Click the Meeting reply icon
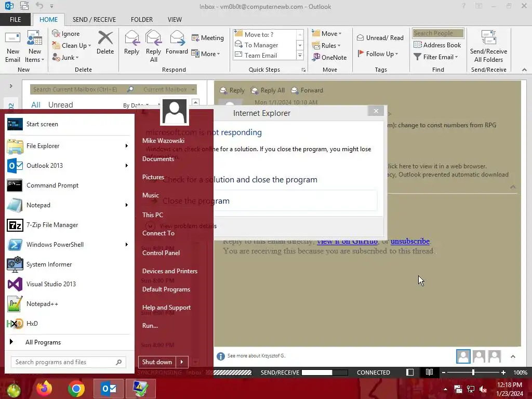532x399 pixels. (195, 37)
